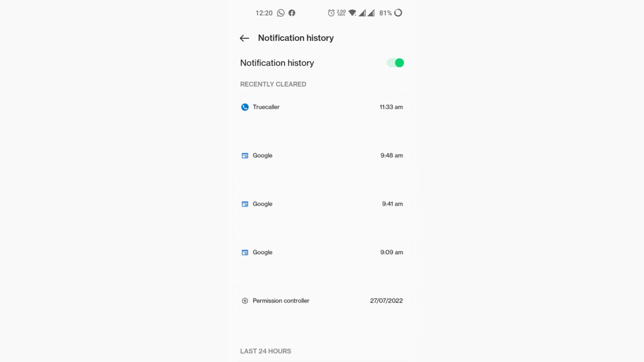The image size is (644, 362).
Task: Tap the Google icon beside 9:09 am
Action: pyautogui.click(x=245, y=252)
